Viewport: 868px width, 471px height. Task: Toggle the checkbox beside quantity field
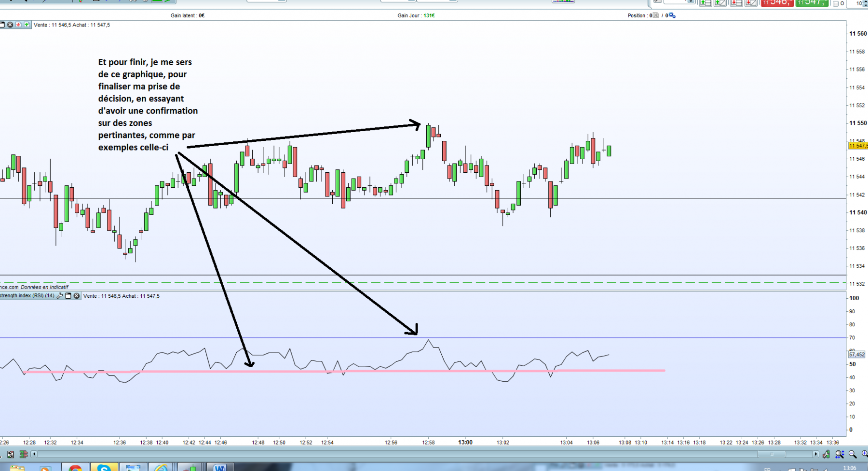(x=836, y=3)
